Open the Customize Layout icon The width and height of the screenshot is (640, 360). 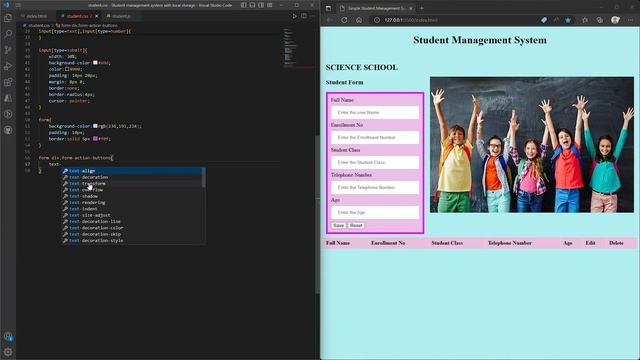pos(270,5)
